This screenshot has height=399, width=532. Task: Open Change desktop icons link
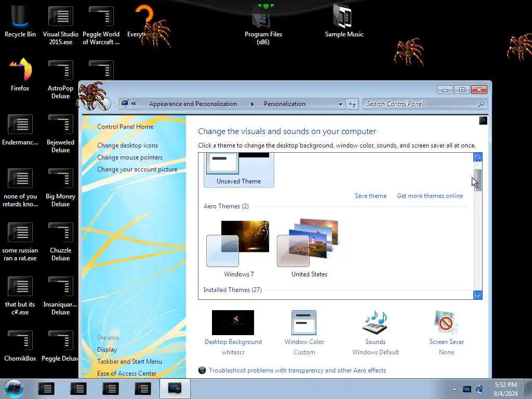coord(127,145)
